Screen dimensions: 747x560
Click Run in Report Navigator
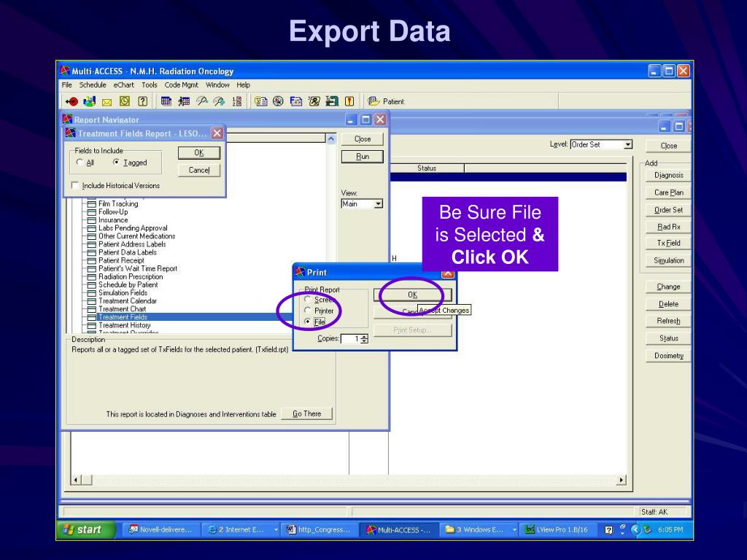coord(363,157)
